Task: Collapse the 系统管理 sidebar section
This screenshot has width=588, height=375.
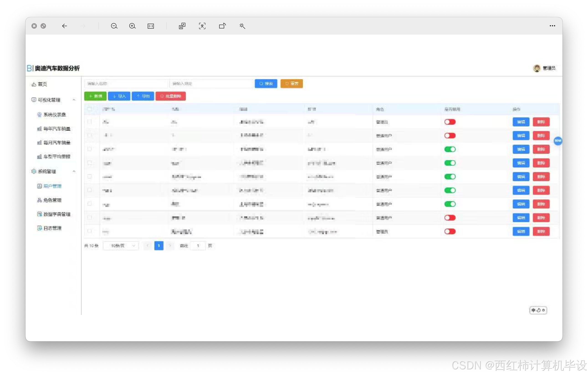Action: tap(74, 172)
